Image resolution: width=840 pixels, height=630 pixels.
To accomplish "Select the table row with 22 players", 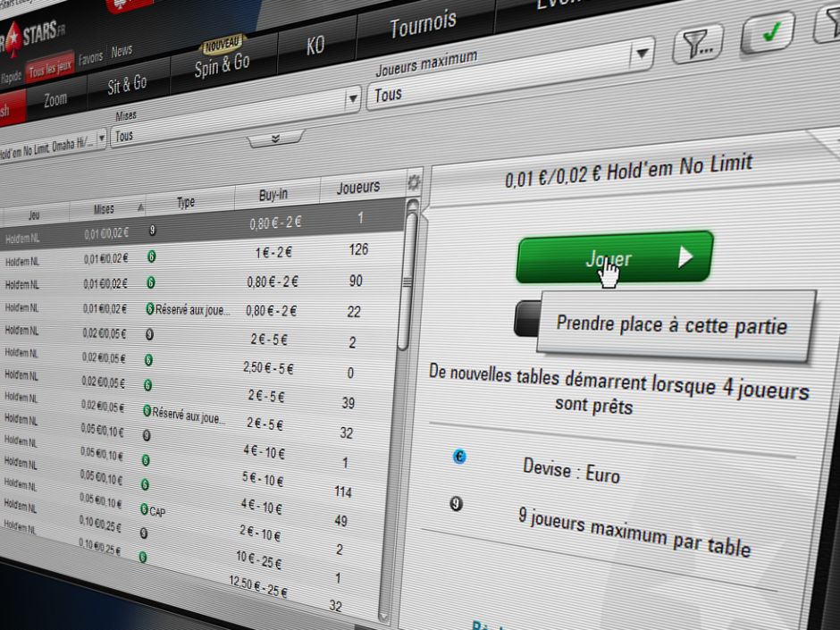I will coord(199,310).
